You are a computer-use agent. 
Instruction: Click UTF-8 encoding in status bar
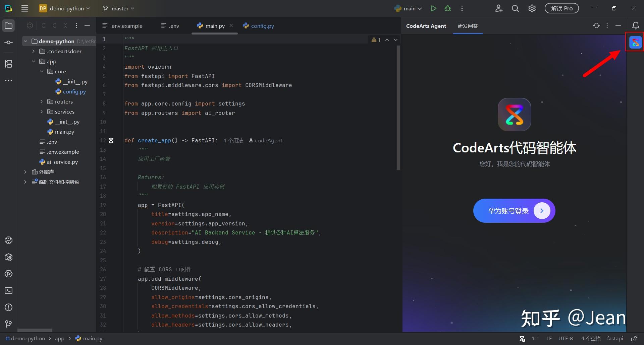click(566, 339)
